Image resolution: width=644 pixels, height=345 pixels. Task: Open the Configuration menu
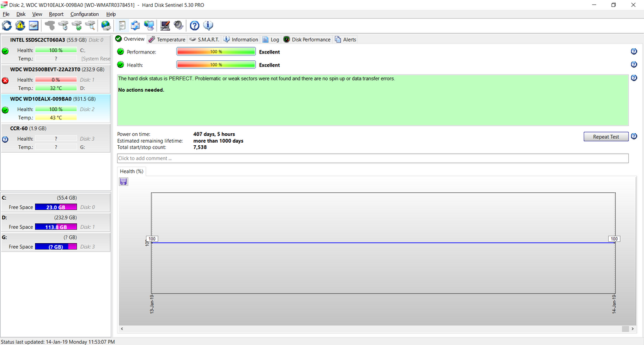coord(85,14)
